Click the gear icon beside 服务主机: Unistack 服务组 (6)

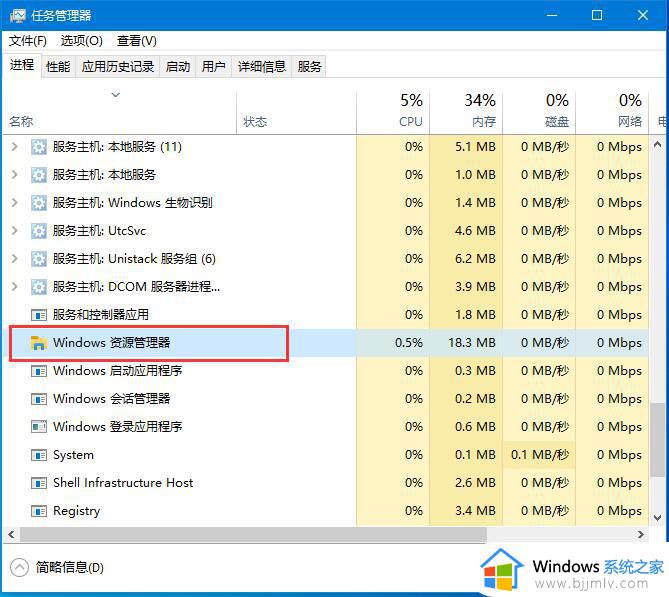click(x=39, y=259)
